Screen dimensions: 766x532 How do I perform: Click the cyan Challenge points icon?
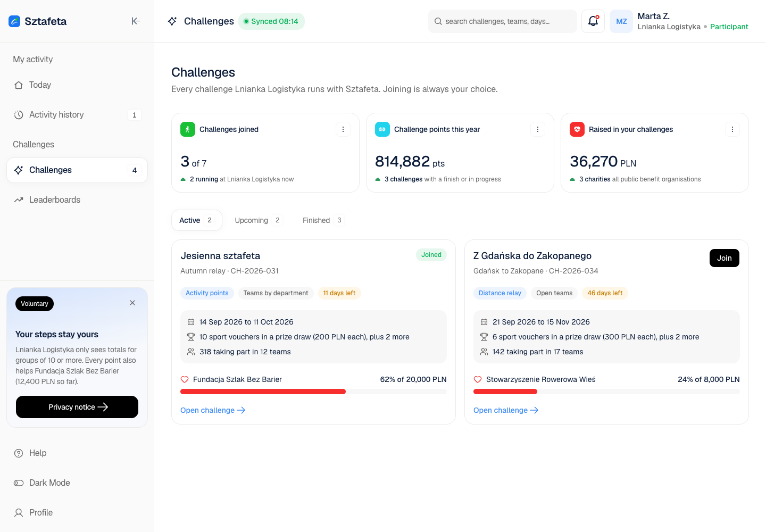[x=382, y=129]
